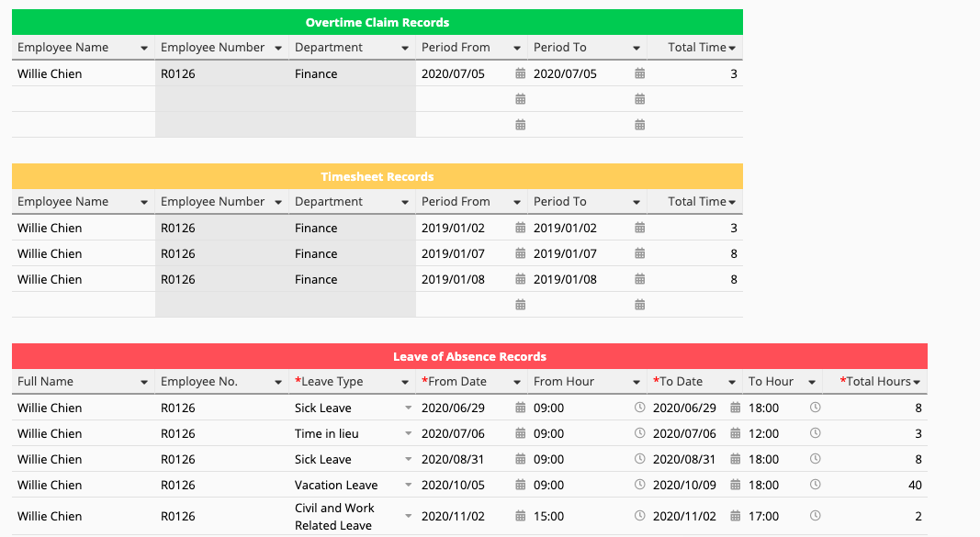Click Finance department cell in Overtime Claim row

[x=353, y=73]
